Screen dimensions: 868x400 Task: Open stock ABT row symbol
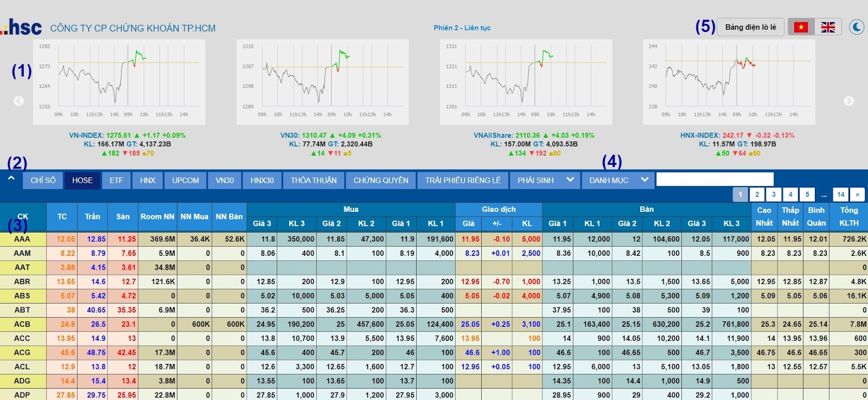click(x=22, y=310)
